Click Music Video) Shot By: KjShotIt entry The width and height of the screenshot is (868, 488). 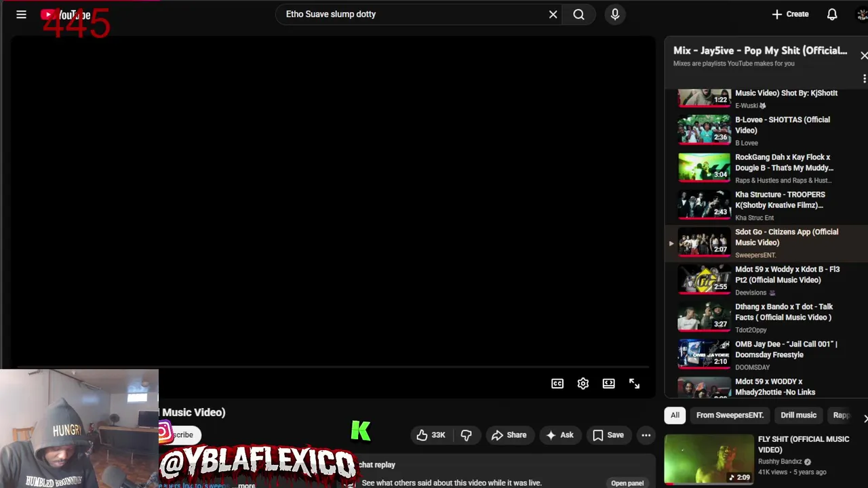click(766, 99)
